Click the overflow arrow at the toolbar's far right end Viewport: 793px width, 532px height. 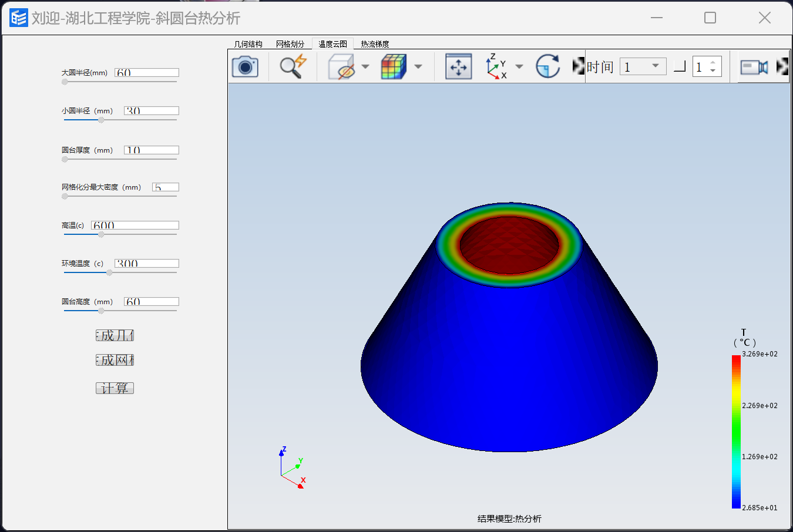[782, 66]
